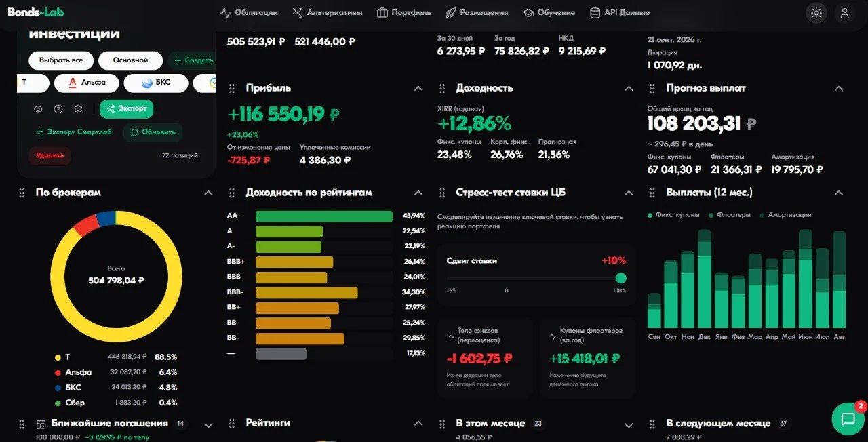Click Тело фиксов trend-down icon

[x=450, y=335]
